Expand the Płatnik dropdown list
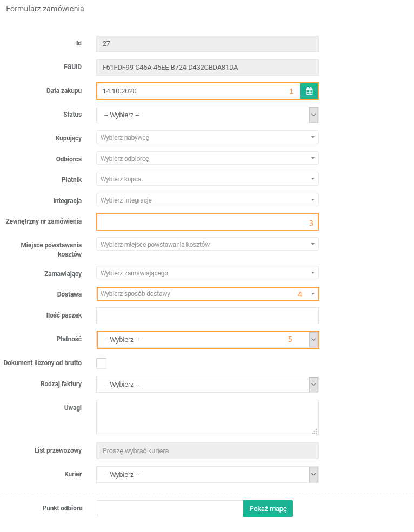Image resolution: width=414 pixels, height=532 pixels. tap(207, 179)
